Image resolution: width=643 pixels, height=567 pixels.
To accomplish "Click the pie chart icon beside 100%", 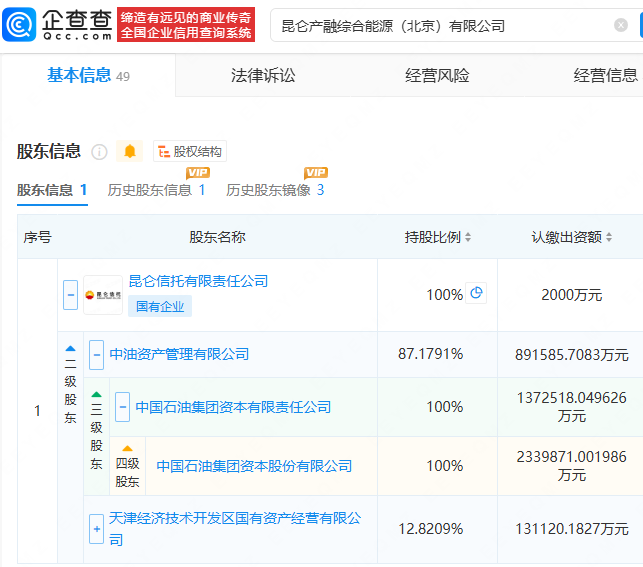I will point(477,294).
